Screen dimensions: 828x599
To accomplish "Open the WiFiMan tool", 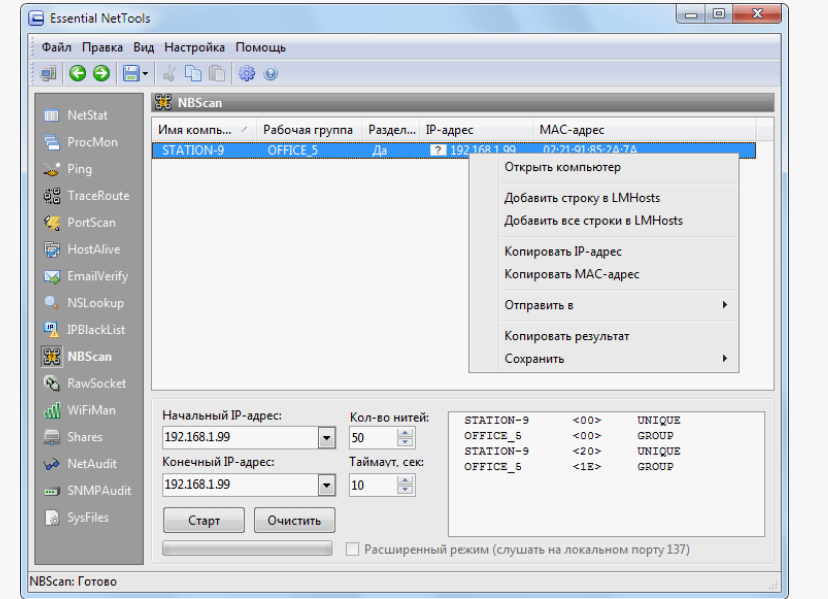I will point(79,410).
